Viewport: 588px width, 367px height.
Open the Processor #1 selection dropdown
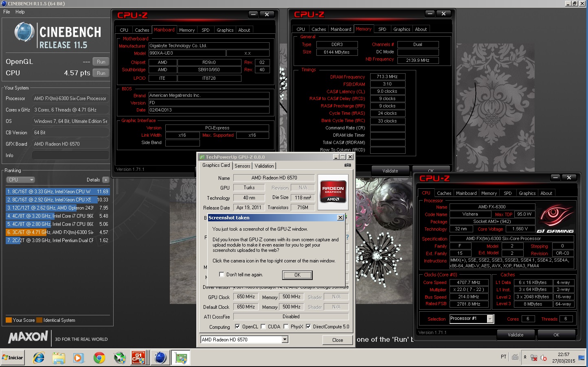[x=471, y=319]
